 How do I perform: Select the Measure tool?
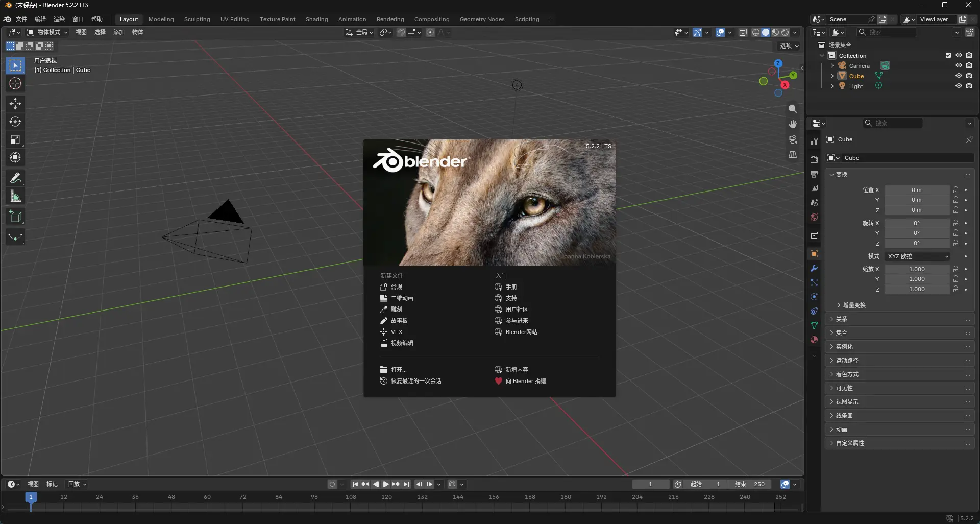(x=15, y=196)
